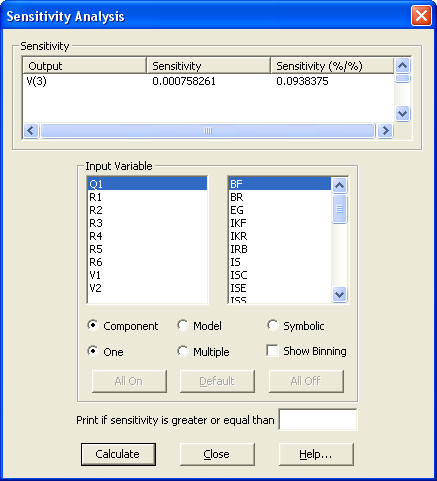Select component Q1 in list
This screenshot has height=481, width=437.
(x=147, y=184)
